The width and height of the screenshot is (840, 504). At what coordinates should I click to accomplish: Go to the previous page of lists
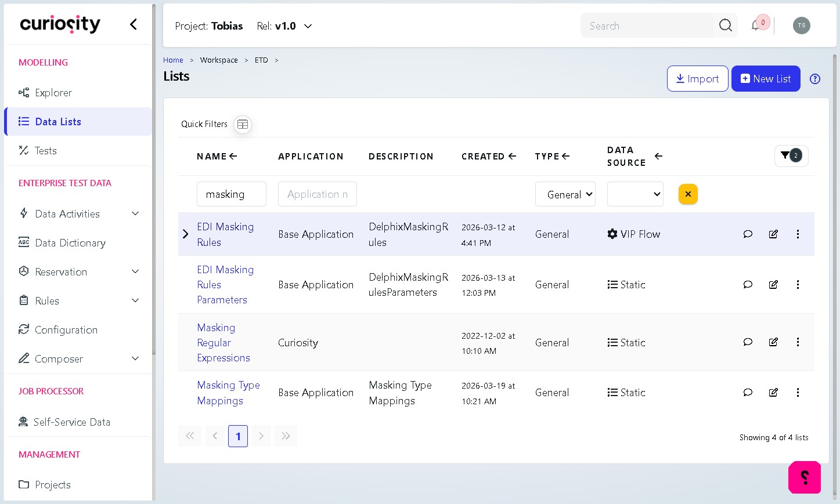(215, 436)
